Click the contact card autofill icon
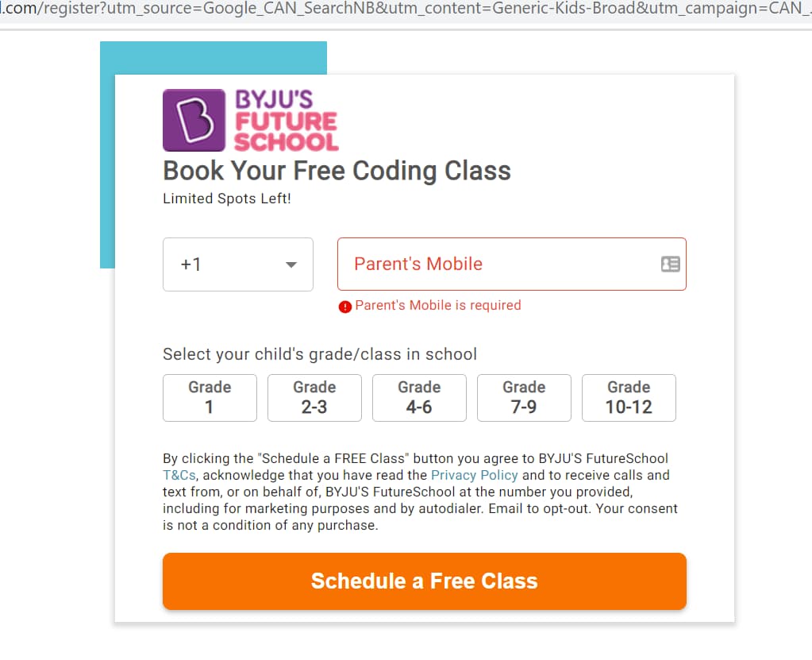The image size is (812, 660). coord(670,264)
